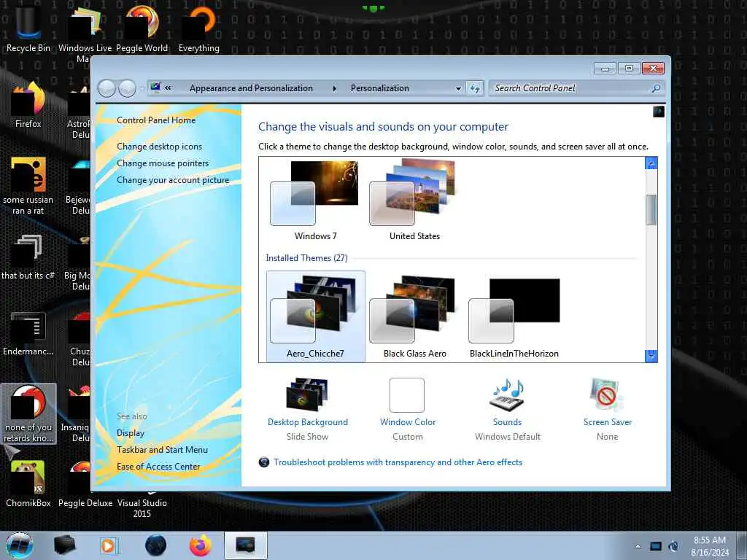
Task: Apply the Windows 7 theme
Action: click(x=315, y=201)
